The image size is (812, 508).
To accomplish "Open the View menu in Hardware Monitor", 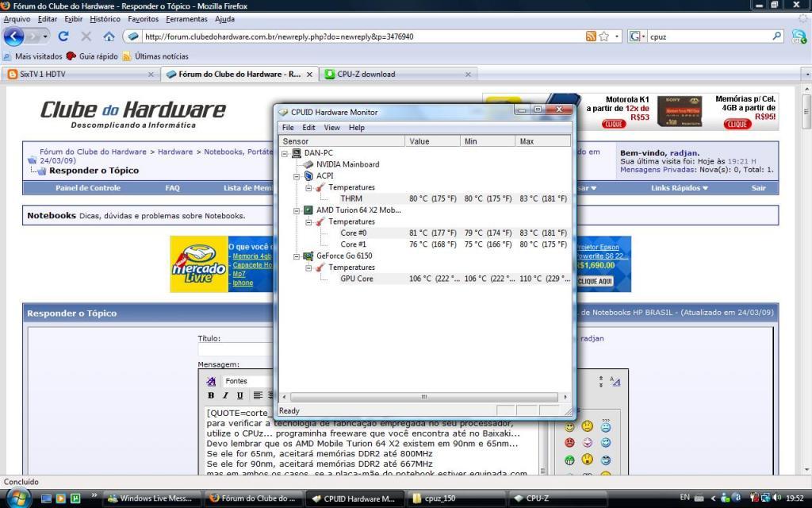I will pyautogui.click(x=332, y=128).
